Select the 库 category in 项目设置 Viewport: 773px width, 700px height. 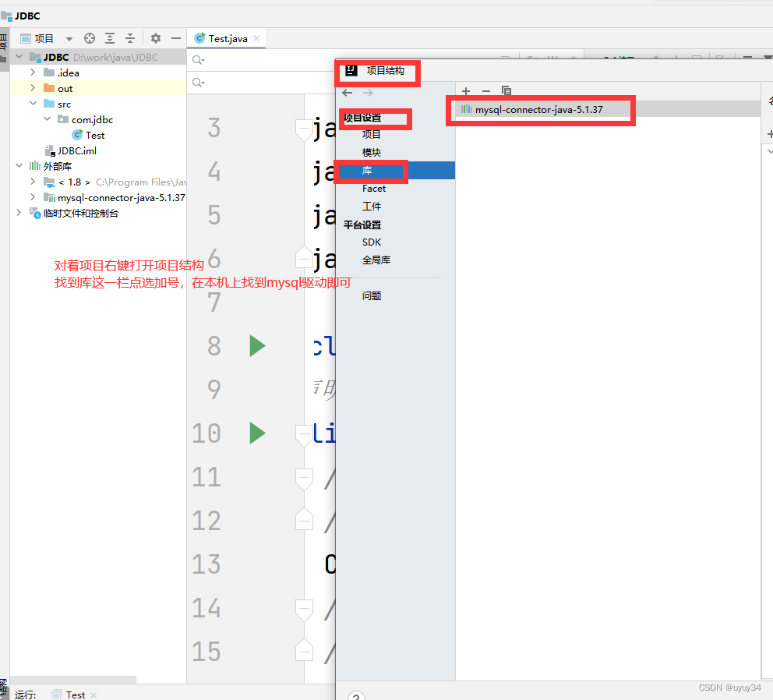point(367,170)
